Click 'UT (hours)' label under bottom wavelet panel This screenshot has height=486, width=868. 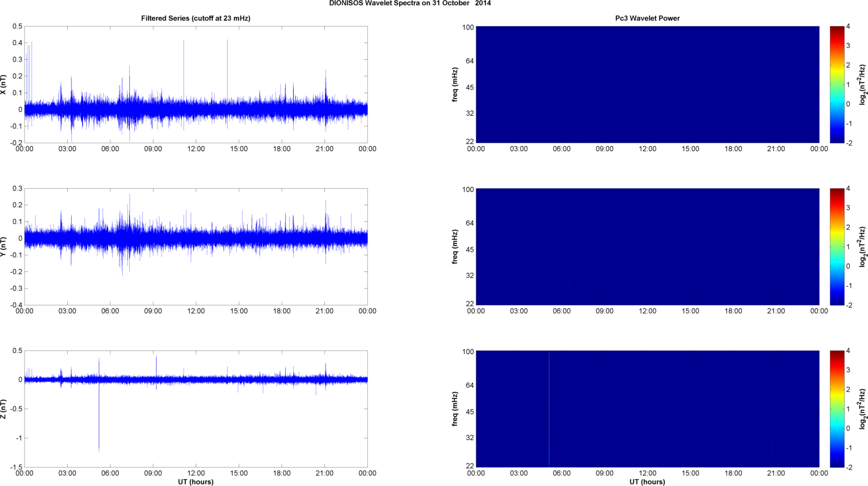(647, 482)
